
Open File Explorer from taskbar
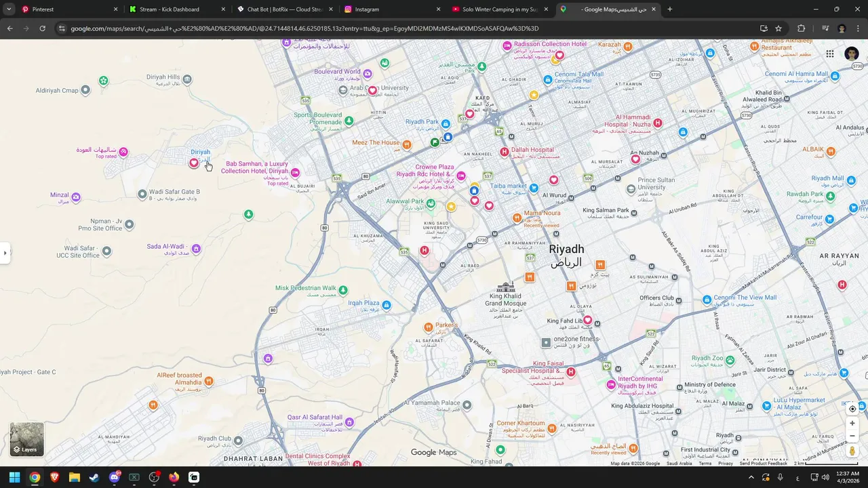[75, 477]
